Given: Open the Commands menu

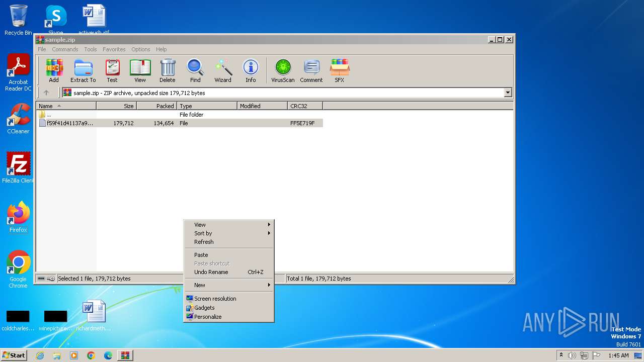Looking at the screenshot, I should coord(65,49).
